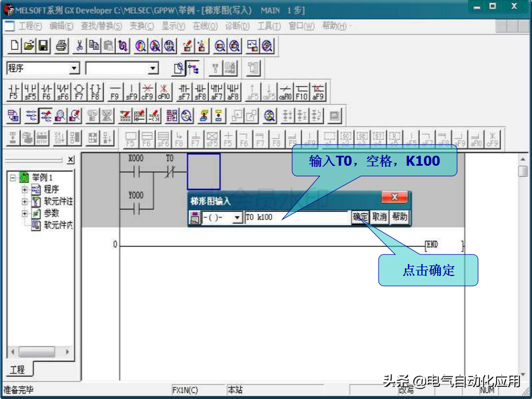Viewport: 532px width, 399px height.
Task: Open the 诊断(D) menu
Action: [x=237, y=26]
